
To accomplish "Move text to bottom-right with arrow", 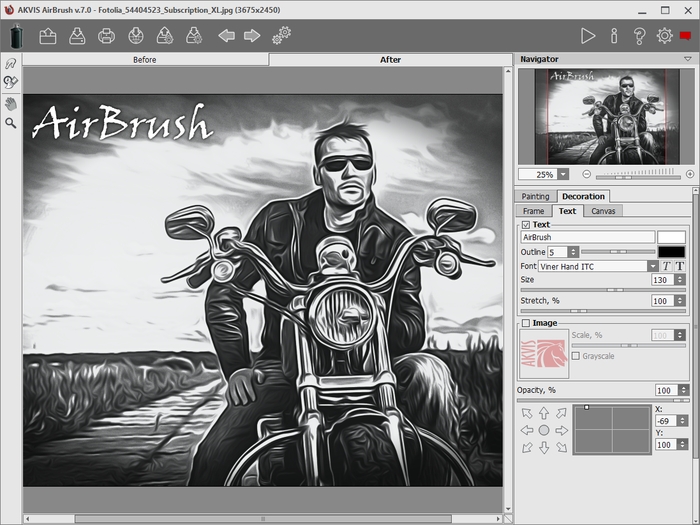I will coord(561,447).
